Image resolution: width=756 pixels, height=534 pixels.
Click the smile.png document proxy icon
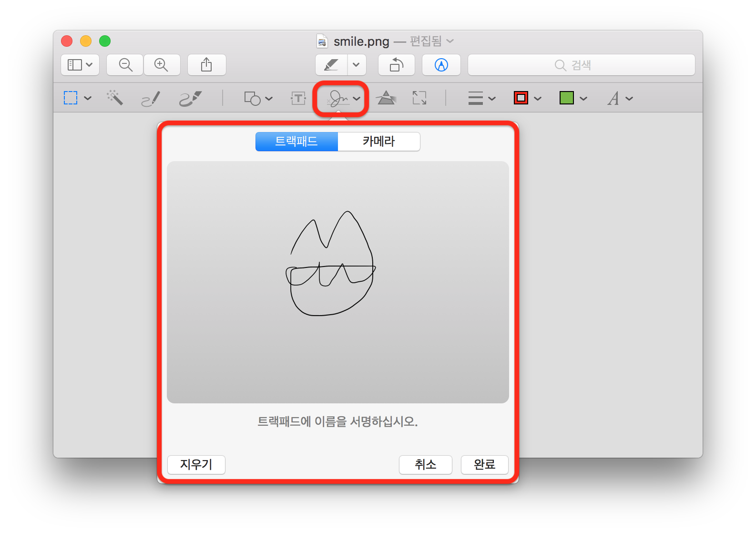[322, 41]
